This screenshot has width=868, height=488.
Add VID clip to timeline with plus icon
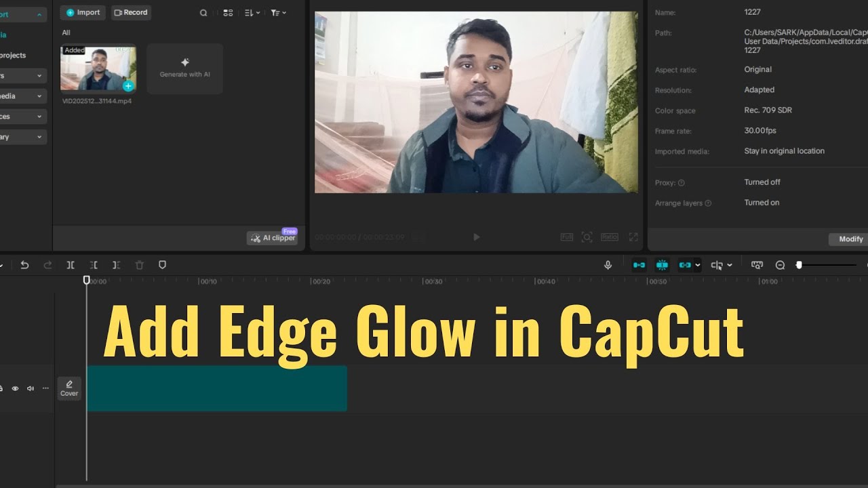pyautogui.click(x=128, y=86)
